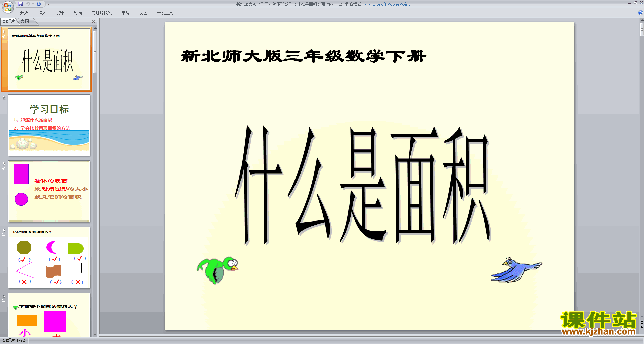Click the Save icon in quick access toolbar

[20, 4]
